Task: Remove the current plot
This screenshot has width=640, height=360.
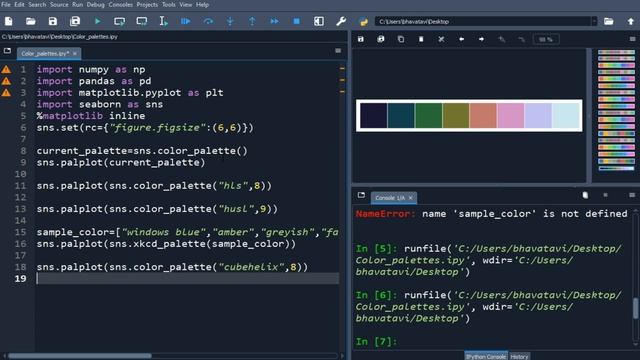Action: 421,39
